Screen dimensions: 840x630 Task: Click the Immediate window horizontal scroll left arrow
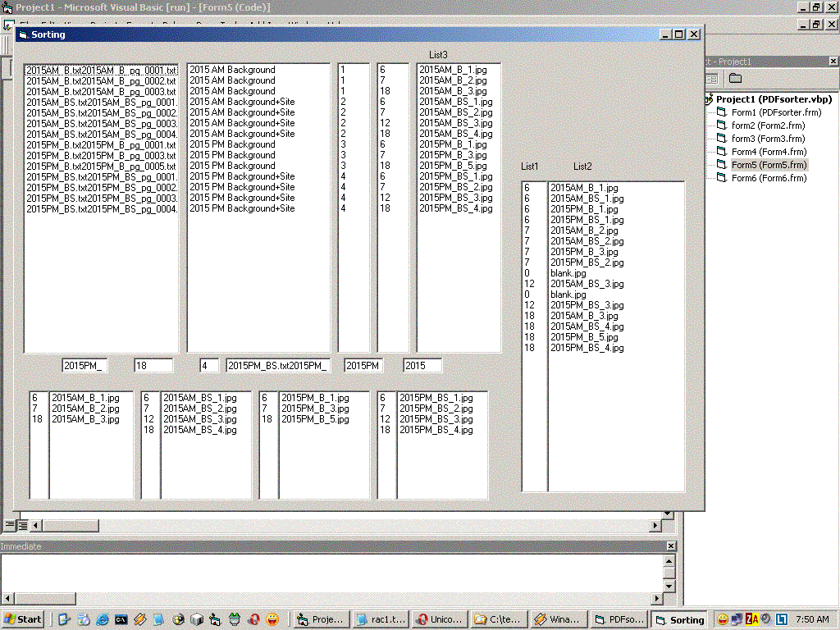pos(7,598)
